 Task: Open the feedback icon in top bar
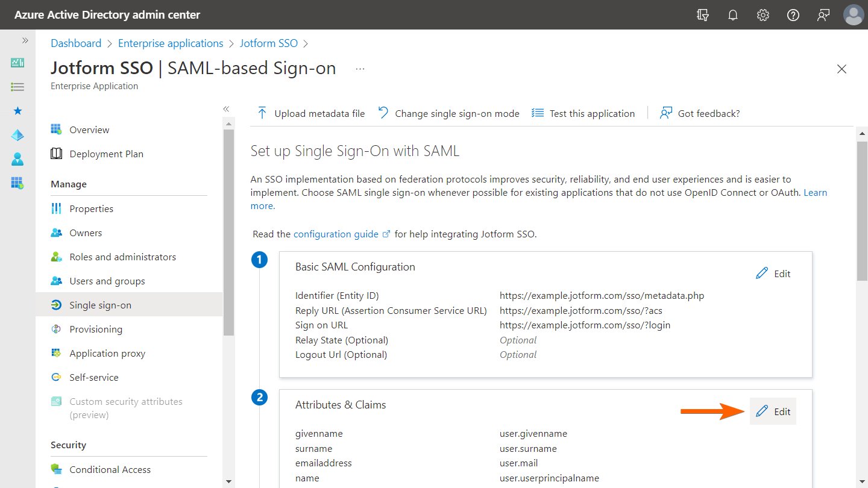(823, 15)
